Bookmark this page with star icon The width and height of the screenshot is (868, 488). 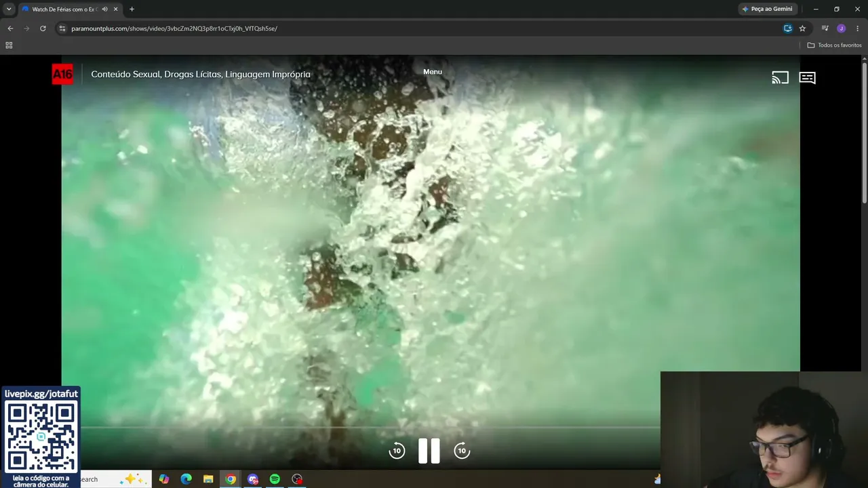(x=802, y=28)
